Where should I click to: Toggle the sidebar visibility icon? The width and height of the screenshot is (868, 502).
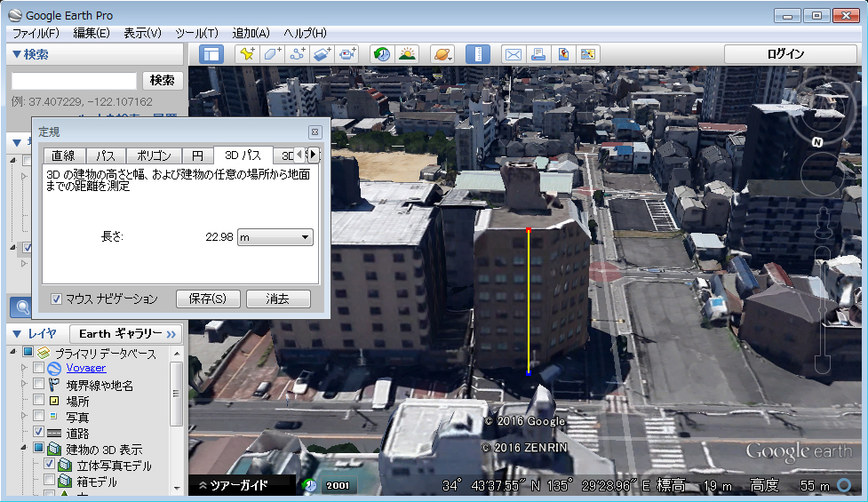pyautogui.click(x=211, y=54)
